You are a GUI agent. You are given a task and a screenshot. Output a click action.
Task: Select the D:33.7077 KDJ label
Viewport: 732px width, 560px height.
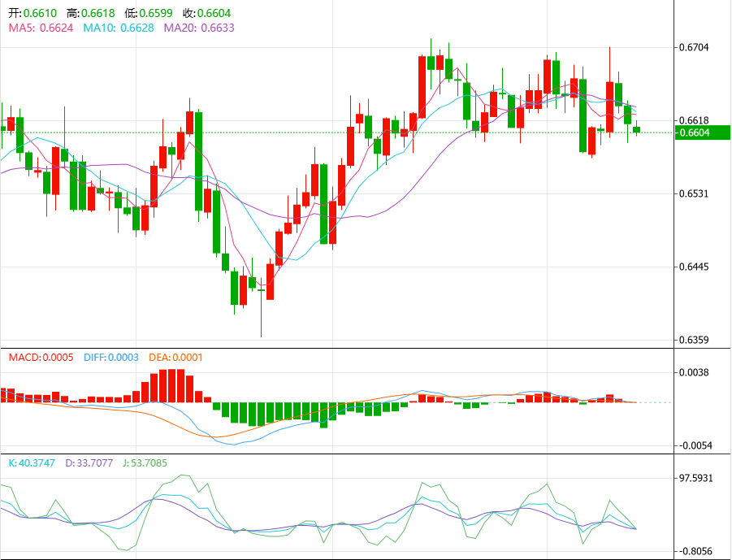coord(89,463)
